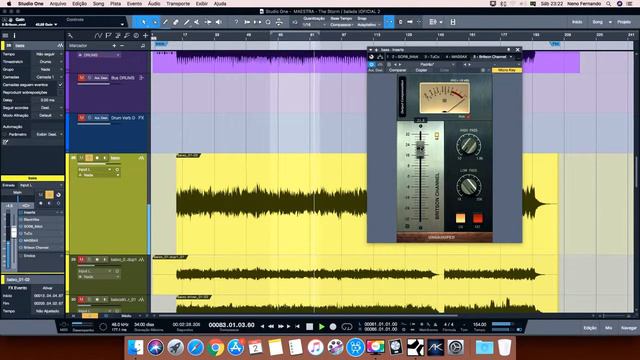Open the Quantização value dropdown
This screenshot has height=360, width=640.
pyautogui.click(x=314, y=25)
